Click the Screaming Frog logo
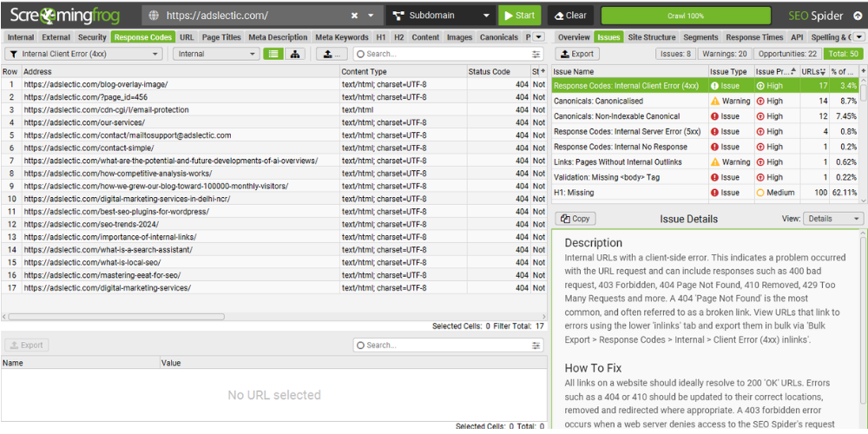The width and height of the screenshot is (868, 434). tap(65, 16)
